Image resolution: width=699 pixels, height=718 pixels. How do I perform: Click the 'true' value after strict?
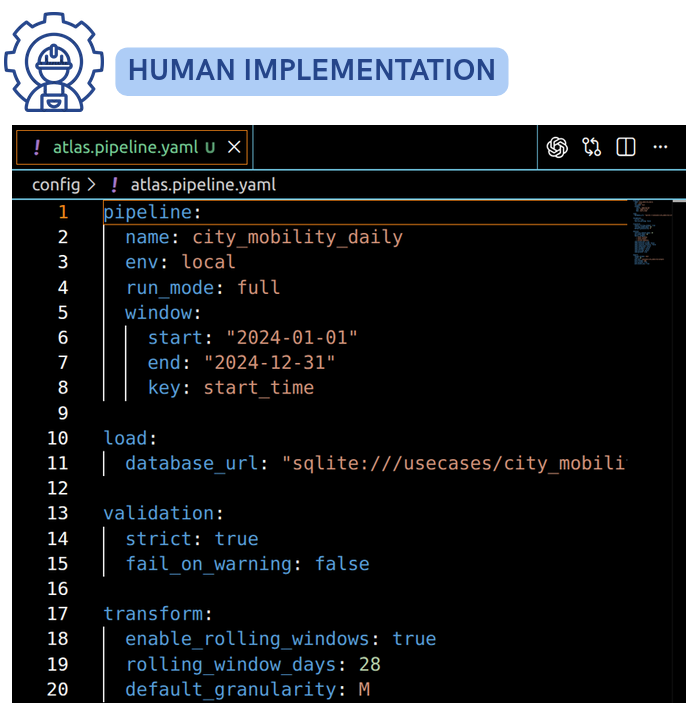pyautogui.click(x=236, y=539)
